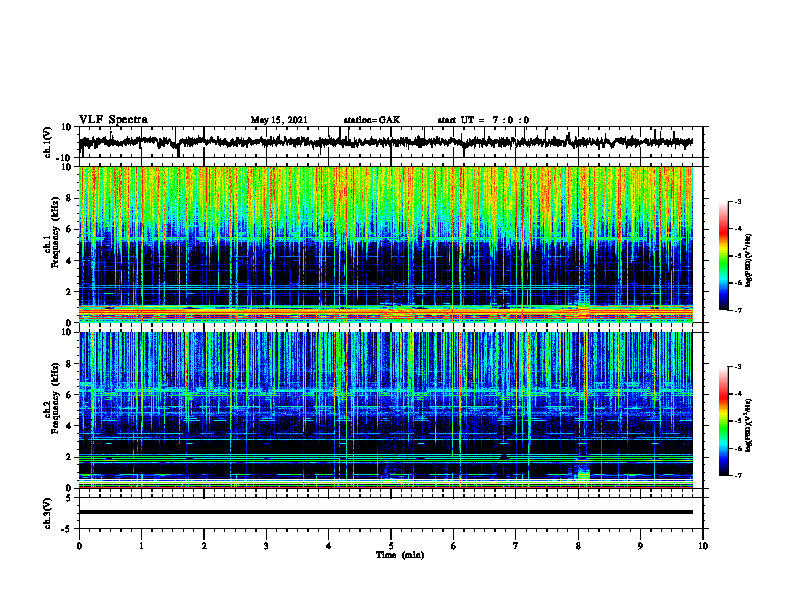Screen dimensions: 792x612
Task: Click the "-7" label on ch.2 color bar
Action: [x=737, y=475]
